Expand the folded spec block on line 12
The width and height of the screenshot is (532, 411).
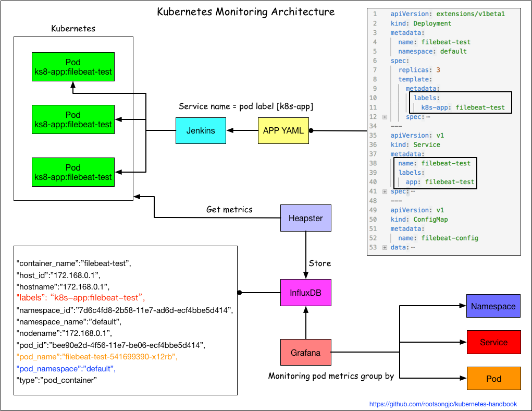click(385, 117)
